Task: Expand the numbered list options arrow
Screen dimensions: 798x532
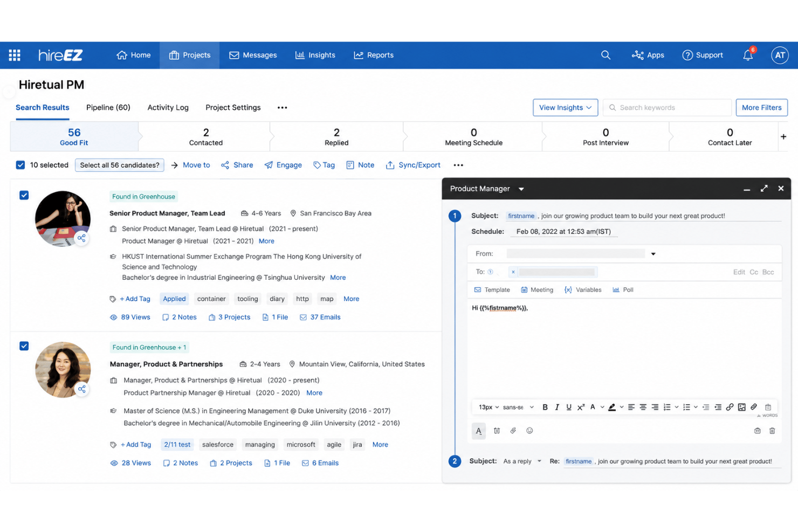Action: click(677, 407)
